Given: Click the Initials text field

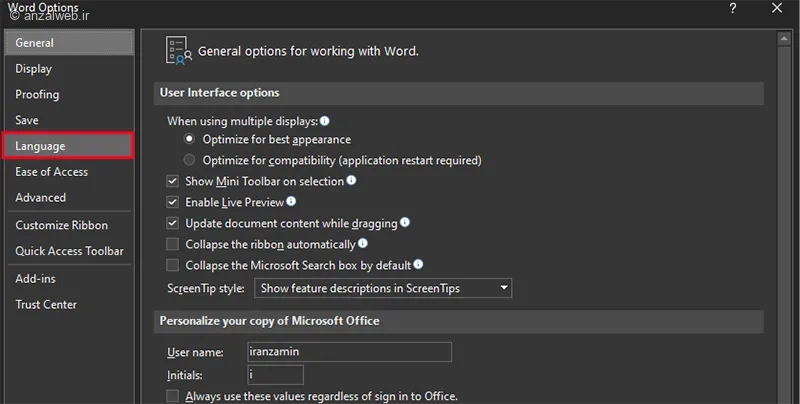Looking at the screenshot, I should pyautogui.click(x=275, y=375).
